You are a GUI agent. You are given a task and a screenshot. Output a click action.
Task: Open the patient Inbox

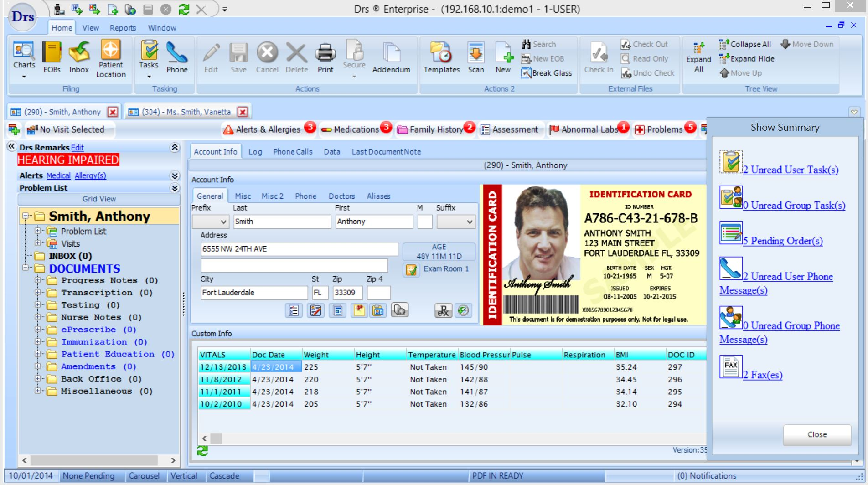pos(78,56)
